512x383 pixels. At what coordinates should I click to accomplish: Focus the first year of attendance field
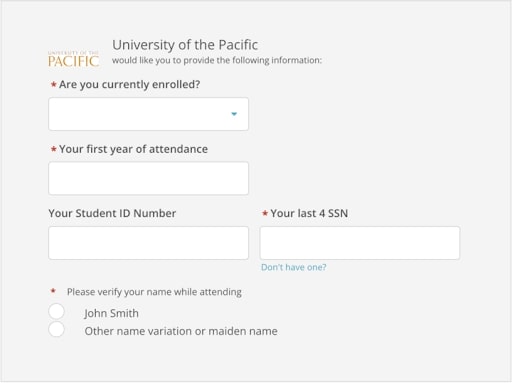(x=148, y=178)
